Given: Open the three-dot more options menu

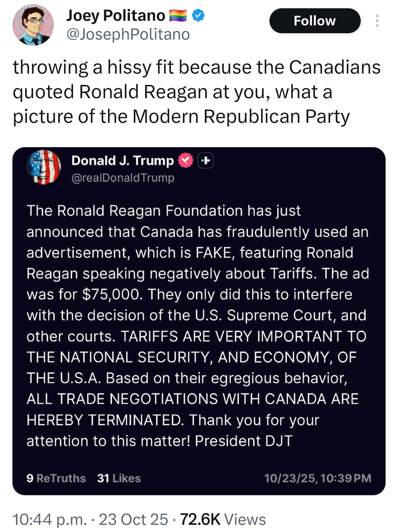Looking at the screenshot, I should pyautogui.click(x=377, y=21).
